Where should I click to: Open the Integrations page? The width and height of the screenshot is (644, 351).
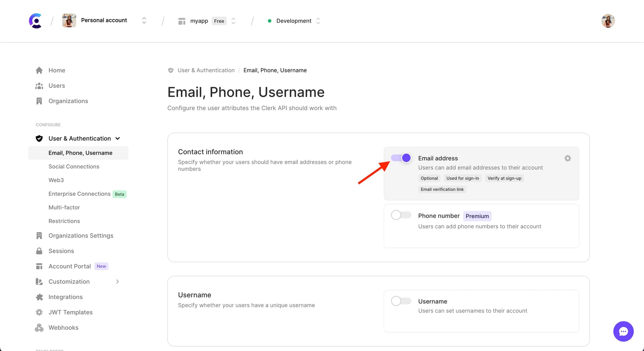point(65,297)
